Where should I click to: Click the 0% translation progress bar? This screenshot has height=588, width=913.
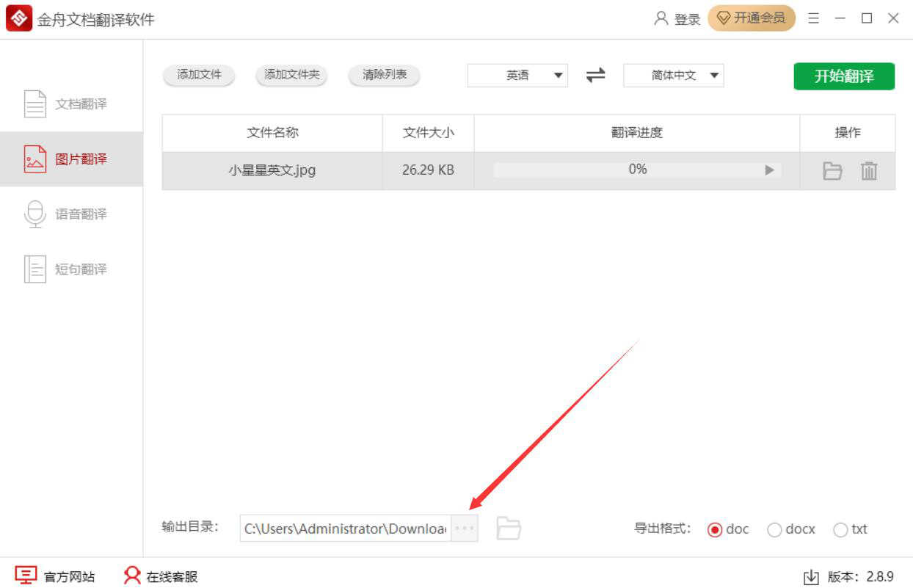pyautogui.click(x=637, y=170)
